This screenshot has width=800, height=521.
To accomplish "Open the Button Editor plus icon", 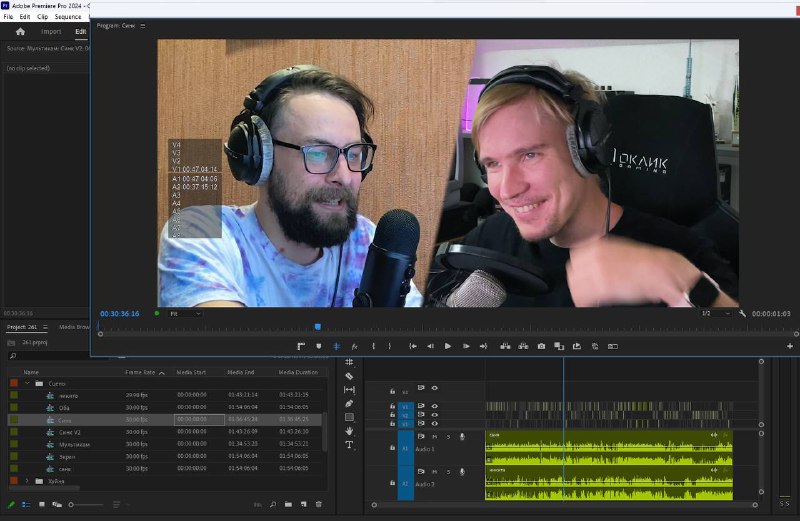I will coord(790,346).
